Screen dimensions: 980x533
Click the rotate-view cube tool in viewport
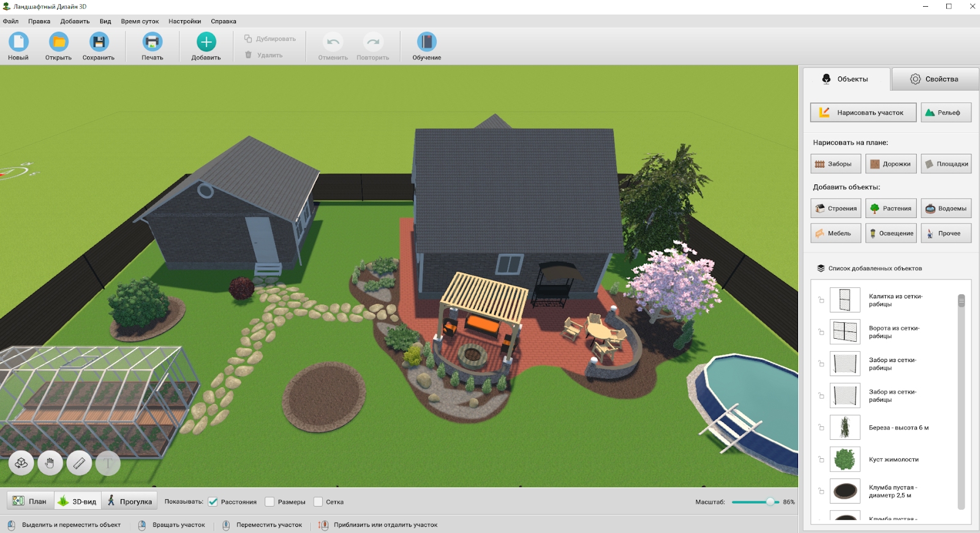tap(21, 464)
